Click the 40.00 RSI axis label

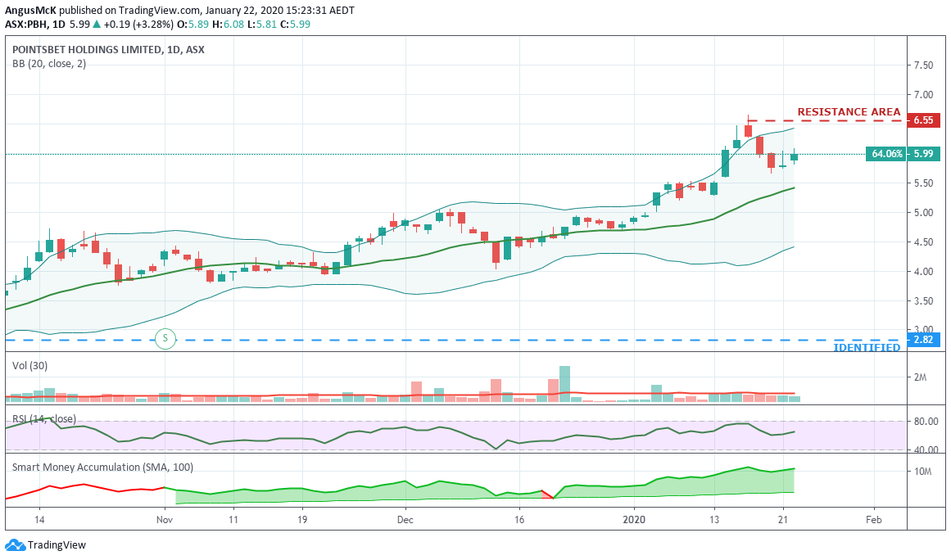point(926,449)
